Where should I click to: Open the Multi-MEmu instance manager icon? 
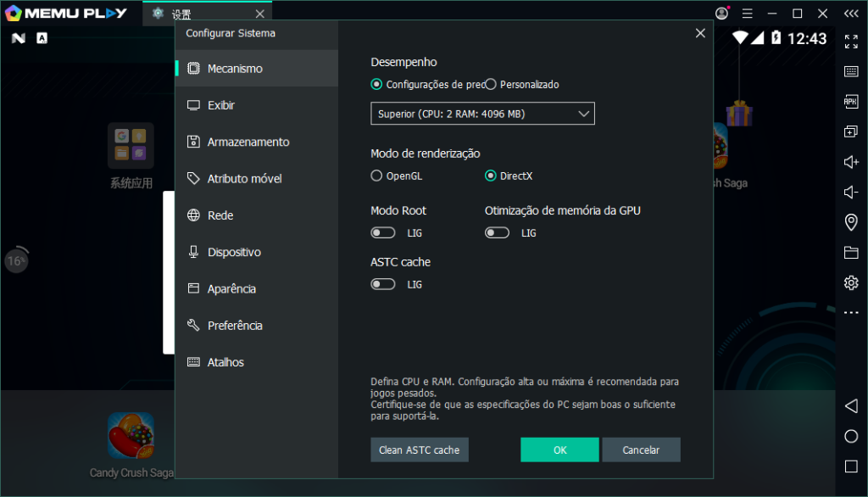tap(851, 131)
